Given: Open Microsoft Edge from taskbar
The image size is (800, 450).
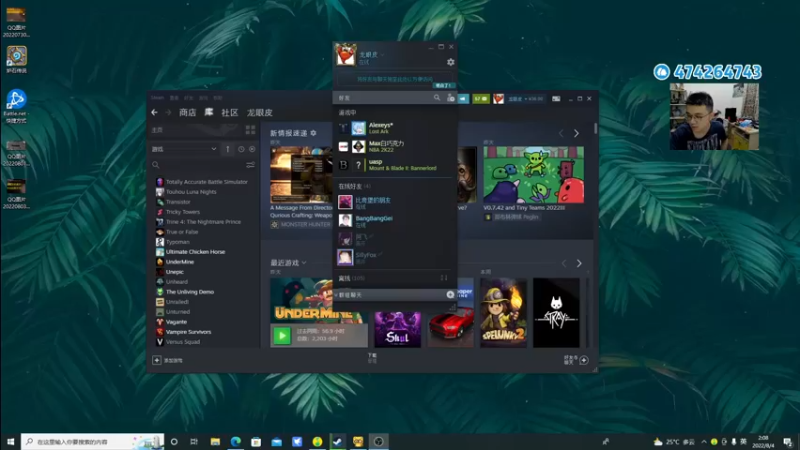Looking at the screenshot, I should (x=236, y=441).
